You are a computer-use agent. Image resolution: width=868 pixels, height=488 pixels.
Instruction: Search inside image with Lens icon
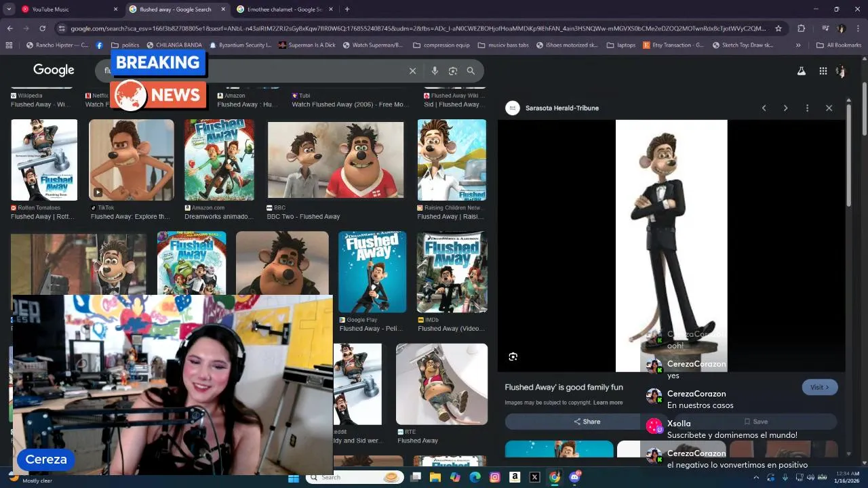(x=513, y=357)
